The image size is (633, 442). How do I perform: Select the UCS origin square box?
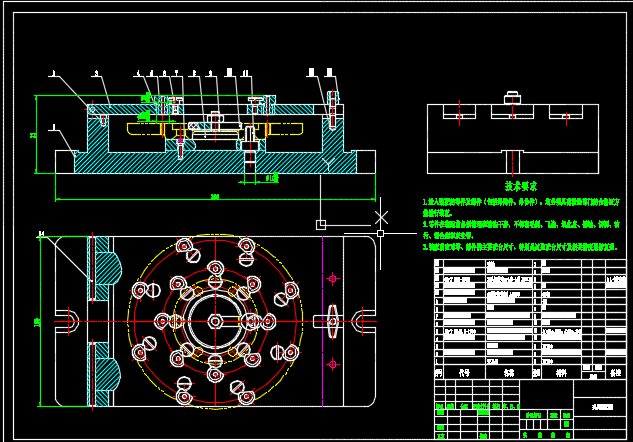click(x=320, y=224)
